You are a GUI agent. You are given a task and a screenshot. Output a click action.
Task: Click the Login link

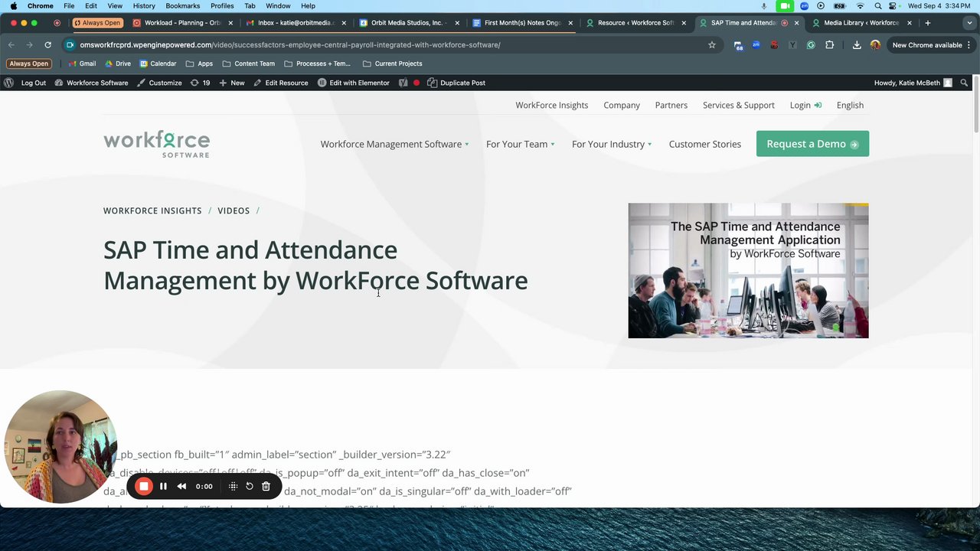pyautogui.click(x=805, y=105)
